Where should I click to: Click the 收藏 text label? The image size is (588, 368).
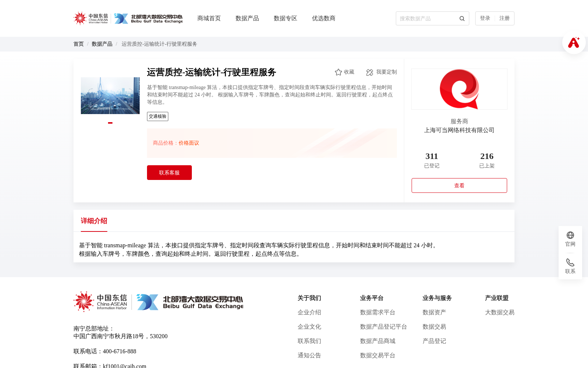click(349, 72)
